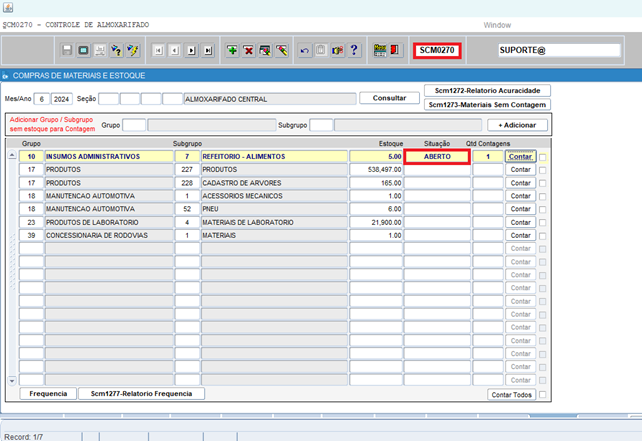Click the screen/monitor toolbar icon

(84, 50)
